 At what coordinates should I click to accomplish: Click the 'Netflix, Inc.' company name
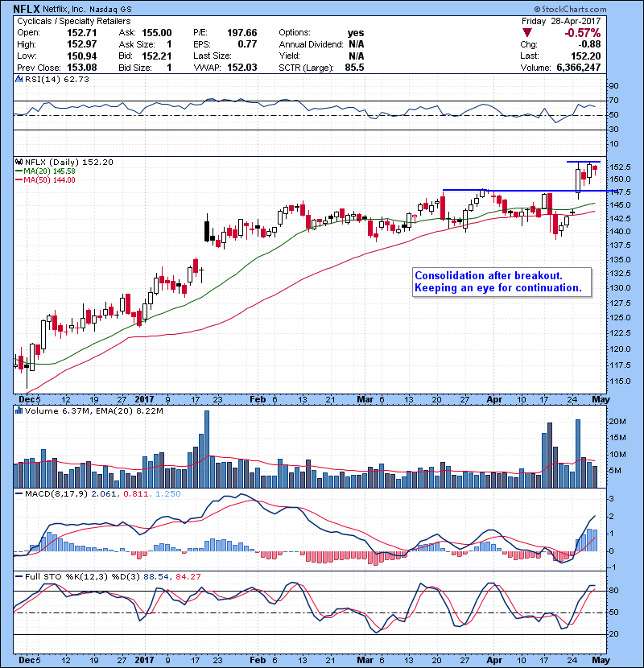pyautogui.click(x=64, y=9)
